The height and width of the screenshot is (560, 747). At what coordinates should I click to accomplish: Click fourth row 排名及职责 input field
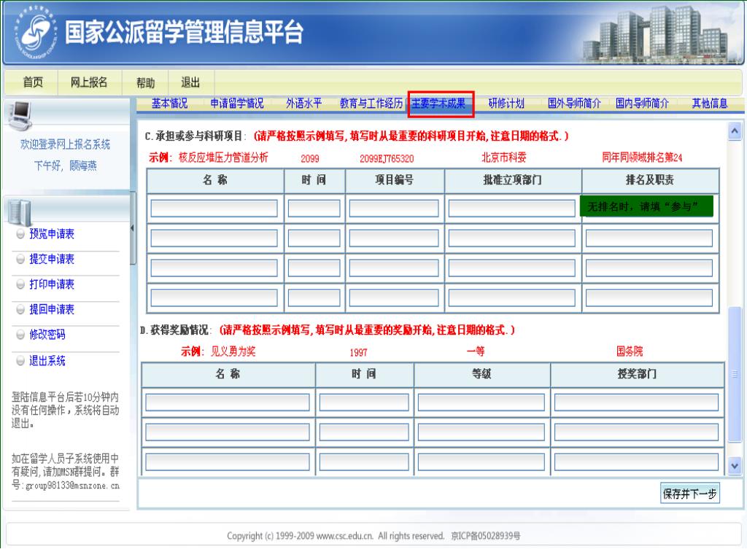pos(649,297)
